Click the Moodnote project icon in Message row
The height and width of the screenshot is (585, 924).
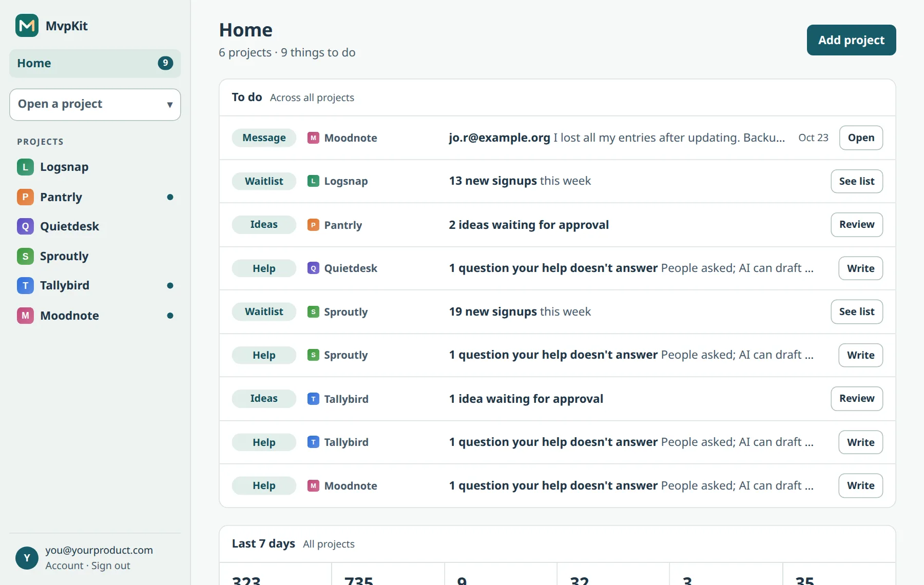click(313, 138)
